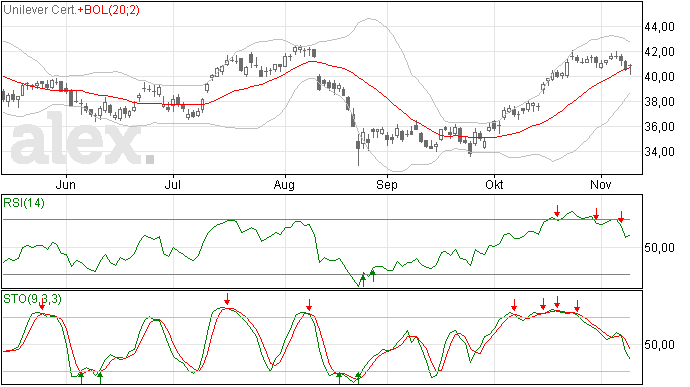Click the 'STO(9,3,3)' stochastic indicator label
Screen dimensions: 690x387
[x=33, y=299]
